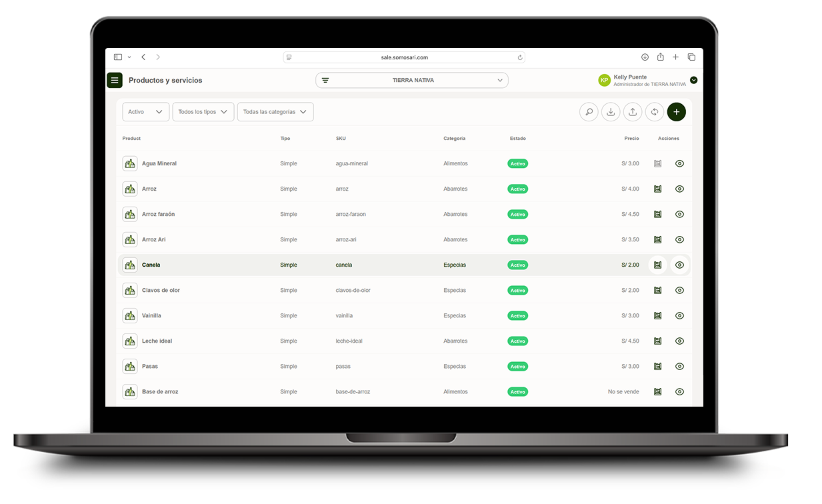
Task: Open inventory icon for Pasas
Action: tap(658, 366)
